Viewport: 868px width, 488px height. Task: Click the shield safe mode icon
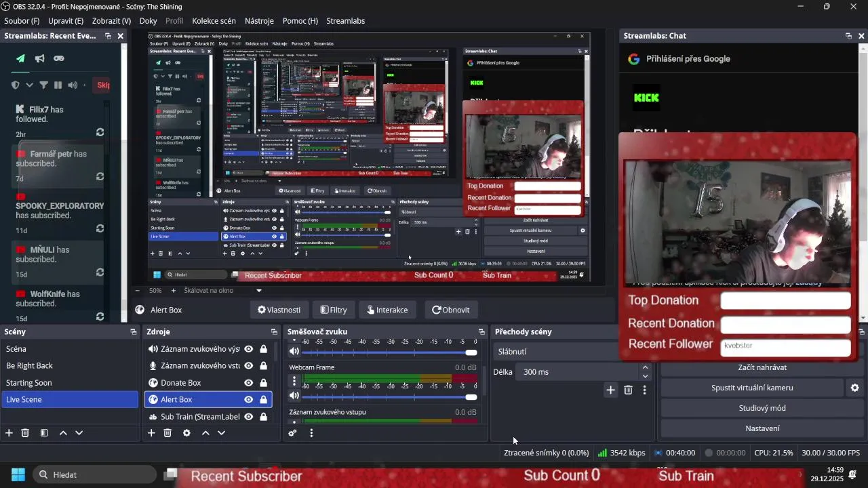pyautogui.click(x=15, y=85)
